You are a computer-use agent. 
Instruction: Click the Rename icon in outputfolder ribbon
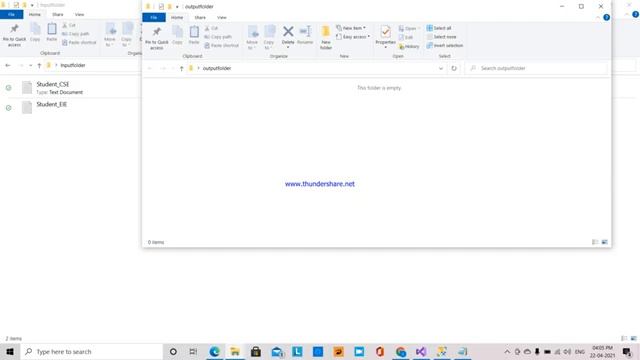pos(305,31)
